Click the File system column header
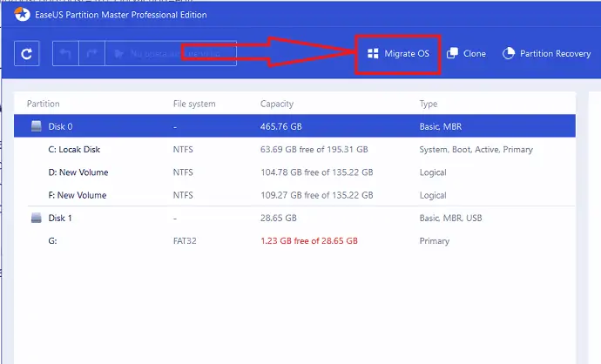Screen dimensions: 601x364 click(194, 104)
